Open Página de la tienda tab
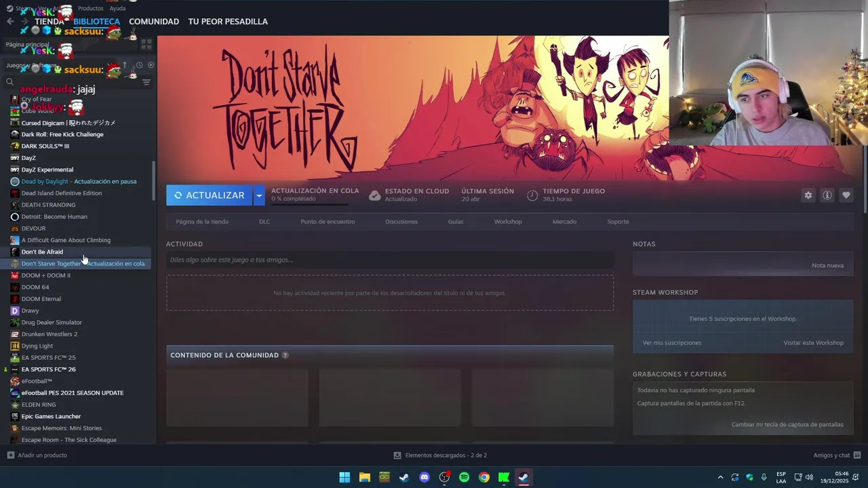868x488 pixels. [x=202, y=222]
